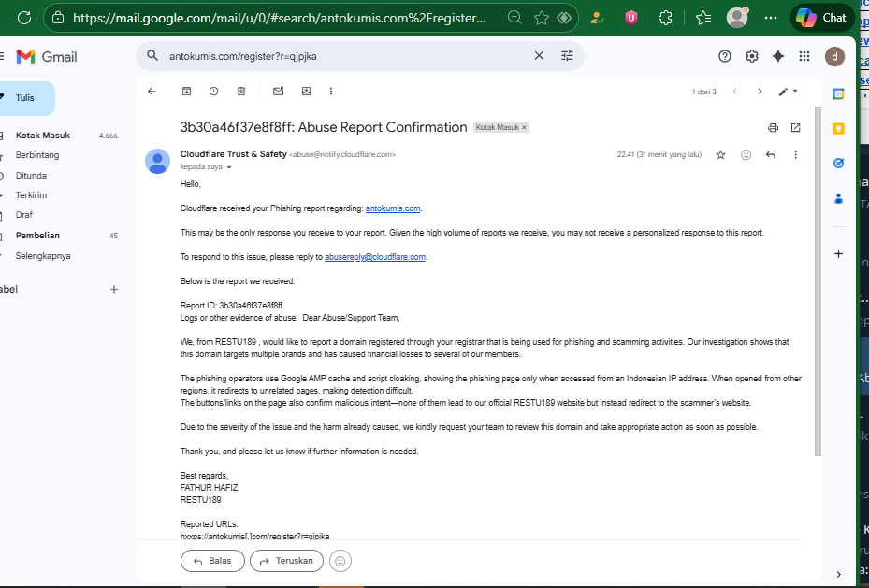Screen dimensions: 869x588
Task: Open the red shield extension icon
Action: [x=630, y=18]
